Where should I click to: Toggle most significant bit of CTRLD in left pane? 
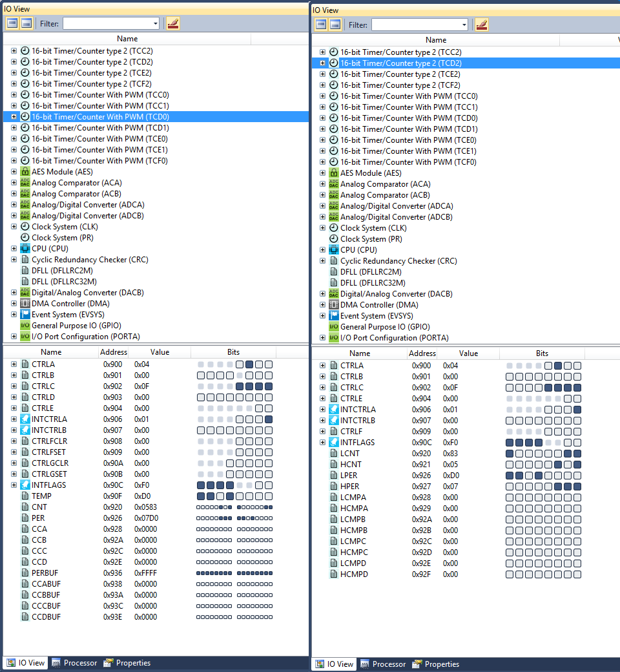(200, 397)
